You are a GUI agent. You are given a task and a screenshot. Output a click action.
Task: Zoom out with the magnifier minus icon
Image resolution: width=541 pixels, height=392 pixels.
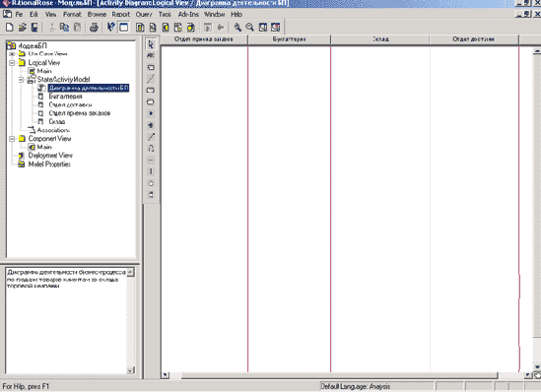249,28
